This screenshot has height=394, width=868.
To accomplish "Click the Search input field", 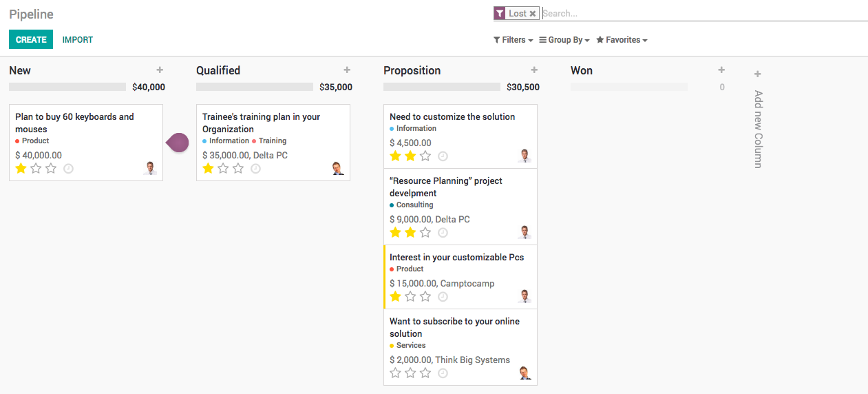I will (x=702, y=14).
